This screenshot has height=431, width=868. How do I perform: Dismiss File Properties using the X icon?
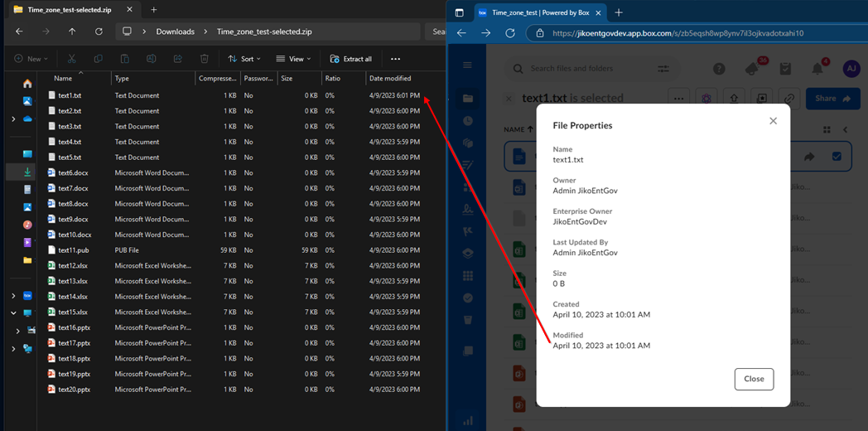[x=774, y=121]
